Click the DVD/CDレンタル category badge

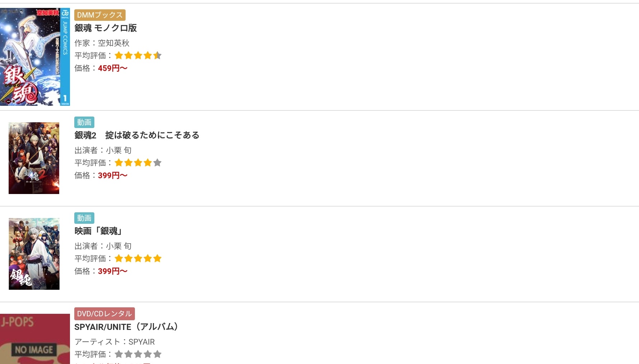tap(104, 314)
